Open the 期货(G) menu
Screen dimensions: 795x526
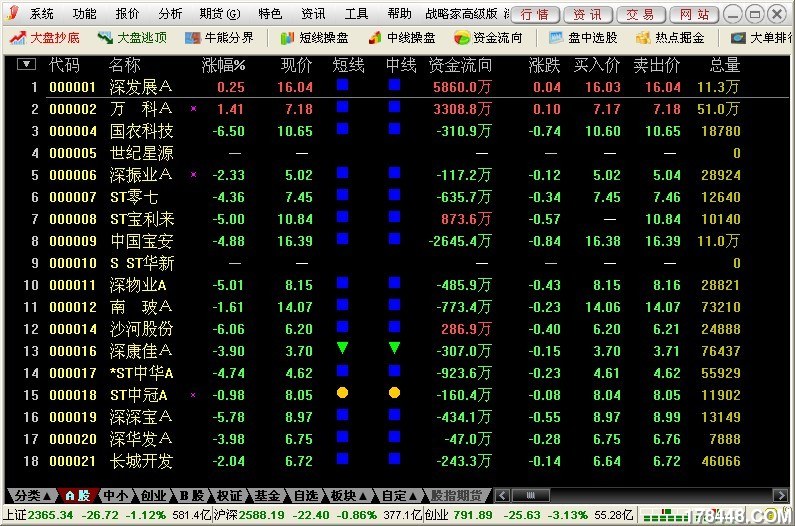click(x=220, y=14)
